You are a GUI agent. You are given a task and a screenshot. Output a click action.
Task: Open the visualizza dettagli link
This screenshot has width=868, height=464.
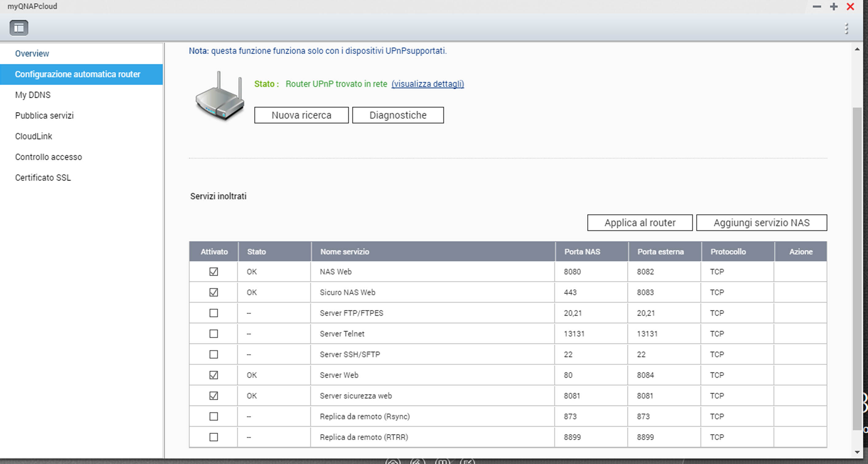(428, 84)
